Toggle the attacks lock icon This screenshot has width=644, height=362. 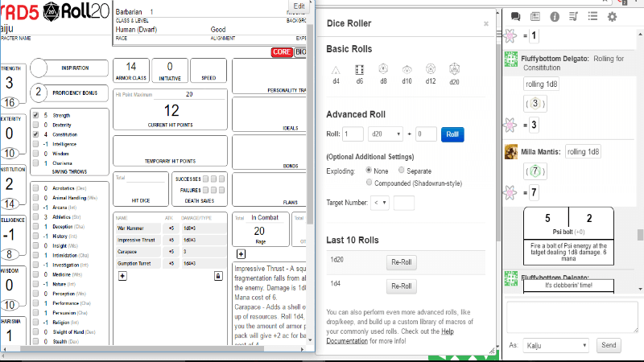[218, 276]
